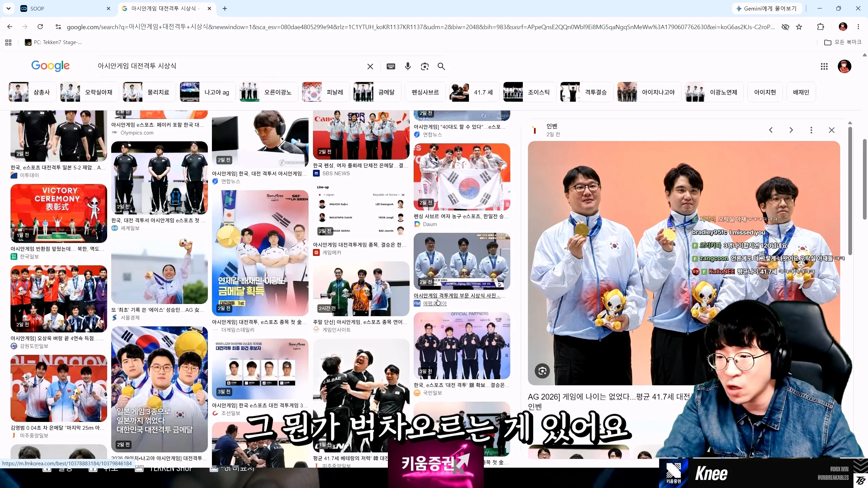Go to the next image in the preview panel

pos(791,130)
